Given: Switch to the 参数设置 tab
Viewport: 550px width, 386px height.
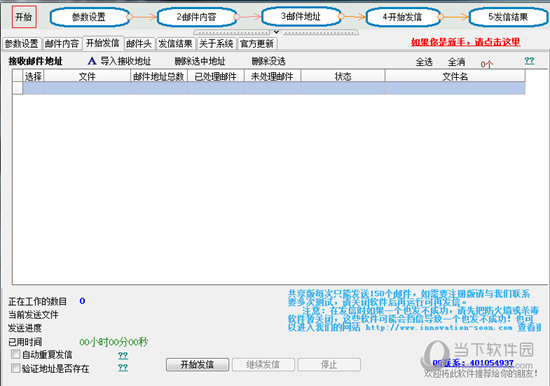Looking at the screenshot, I should click(22, 44).
